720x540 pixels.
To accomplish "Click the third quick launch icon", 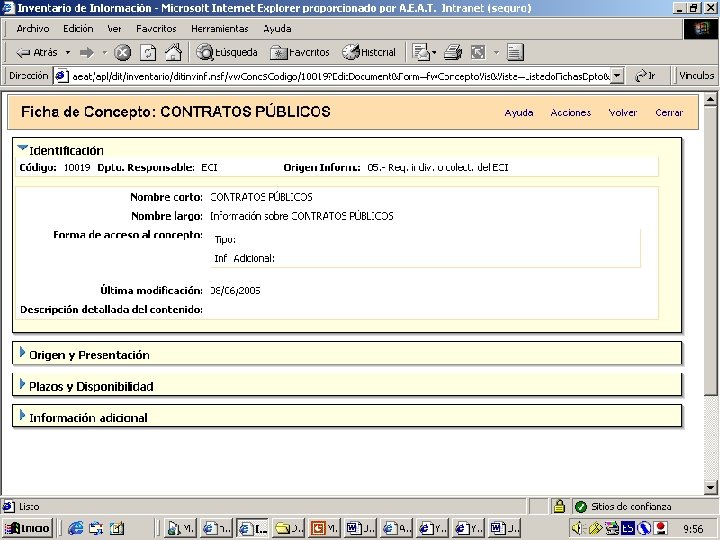I will click(x=117, y=529).
